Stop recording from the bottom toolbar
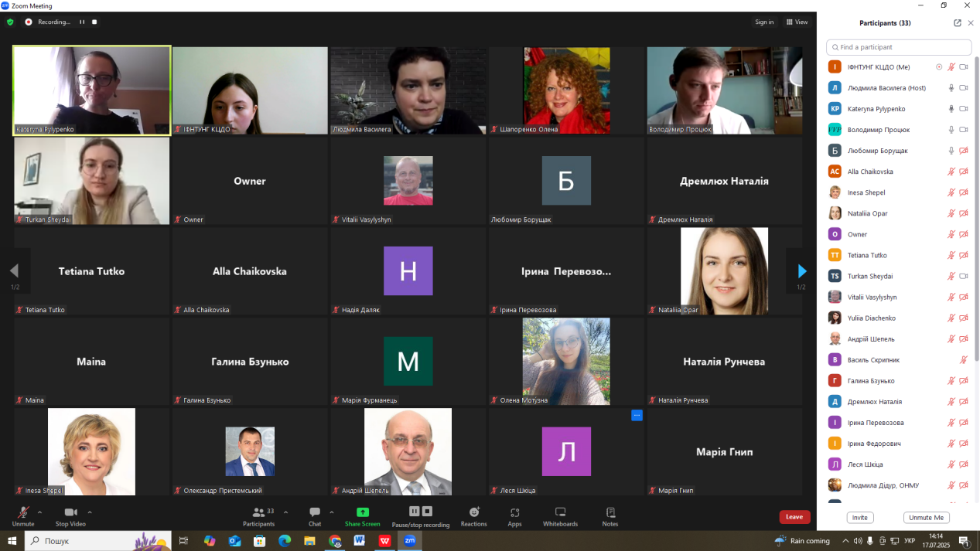Image resolution: width=980 pixels, height=551 pixels. [427, 512]
